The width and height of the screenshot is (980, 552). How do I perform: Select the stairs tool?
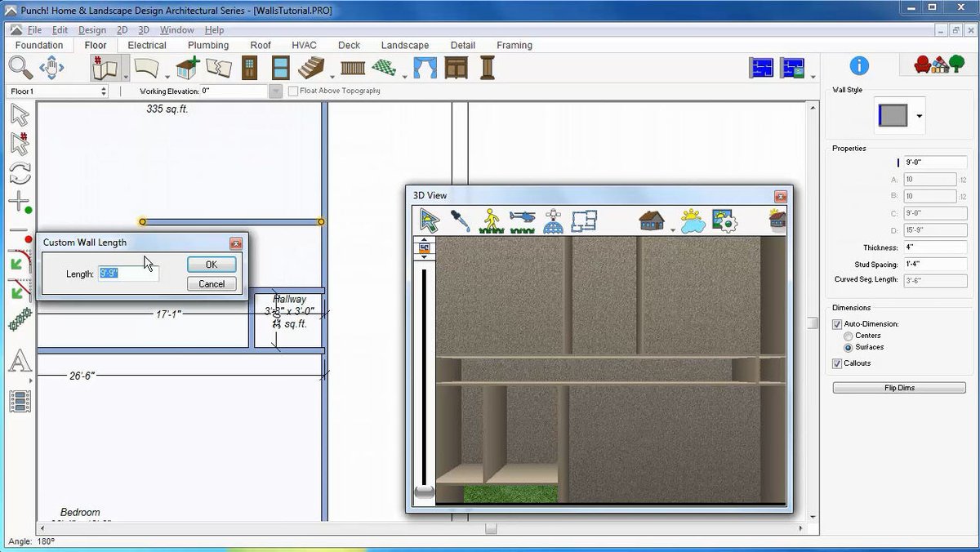point(311,67)
